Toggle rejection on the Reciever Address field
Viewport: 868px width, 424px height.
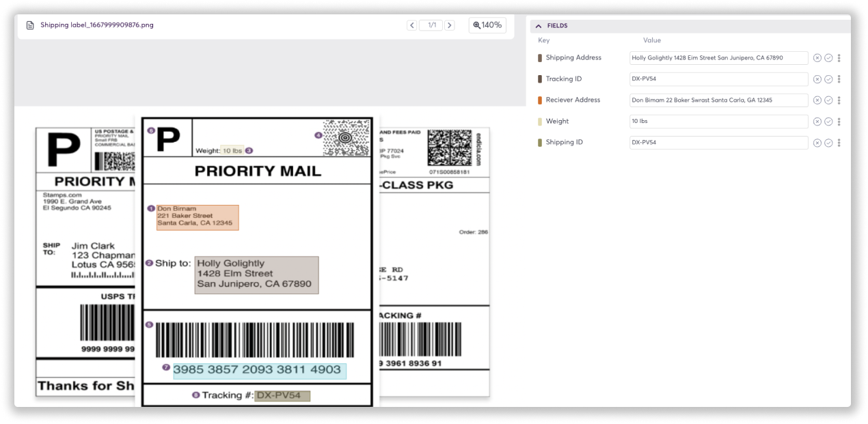pyautogui.click(x=817, y=100)
